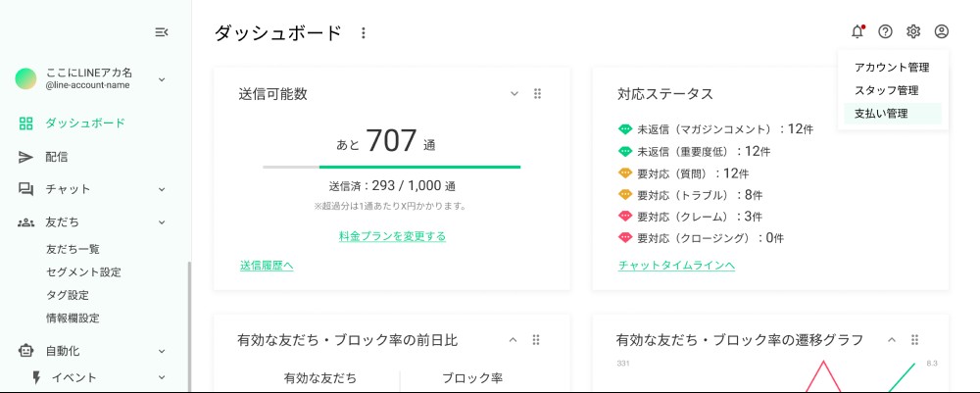Click the dashboard three-dot options icon
980x393 pixels.
click(364, 33)
